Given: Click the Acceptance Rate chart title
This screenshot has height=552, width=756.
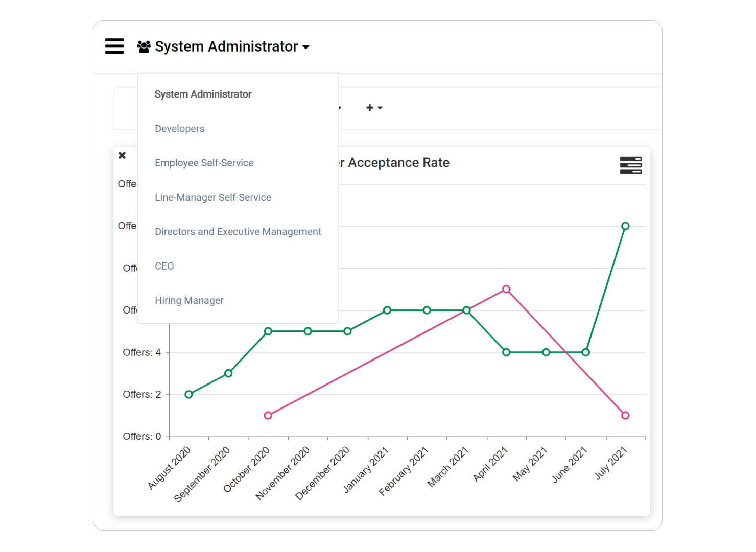Looking at the screenshot, I should point(394,163).
